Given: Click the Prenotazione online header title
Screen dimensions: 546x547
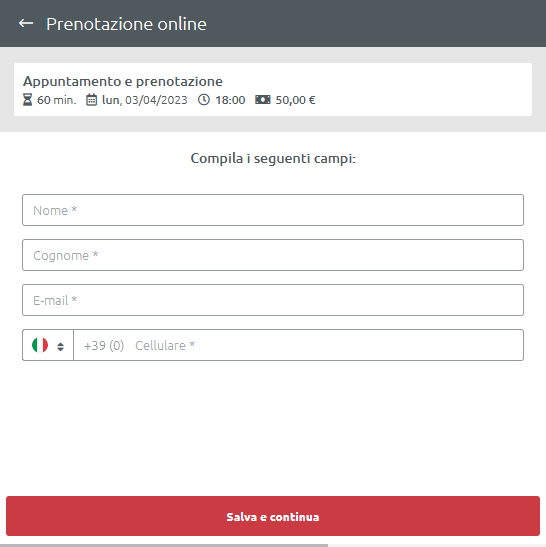Looking at the screenshot, I should click(126, 24).
